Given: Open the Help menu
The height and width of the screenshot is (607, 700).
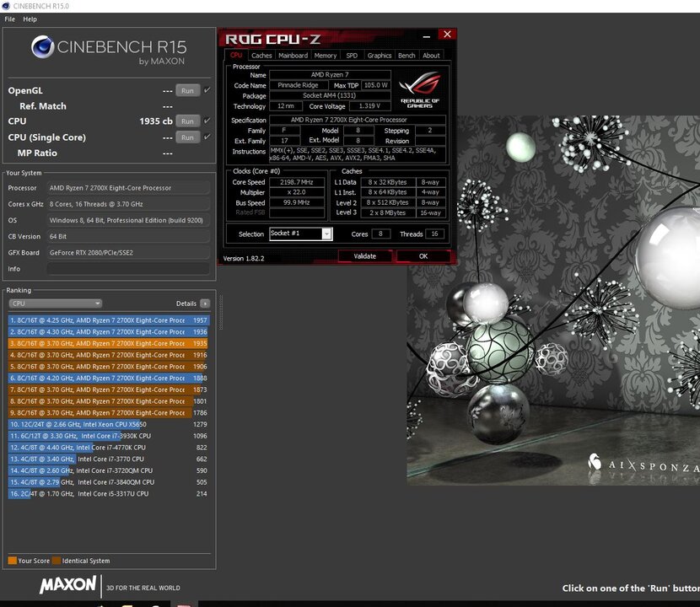Looking at the screenshot, I should 30,19.
